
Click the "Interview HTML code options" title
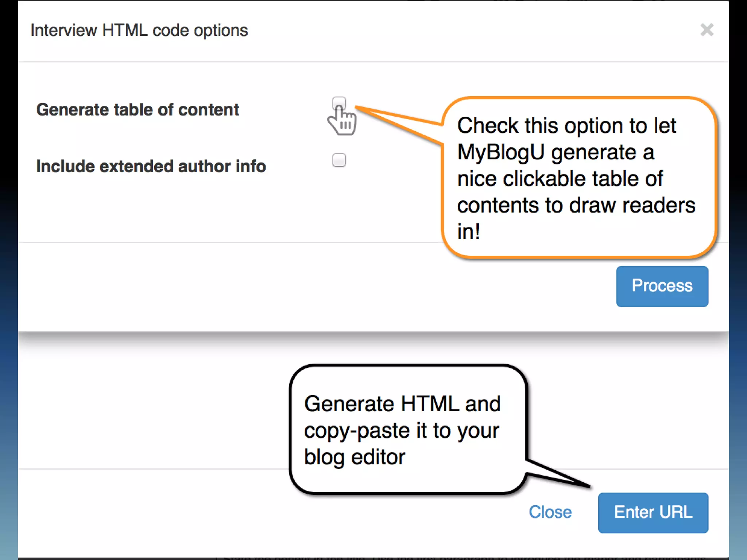(x=139, y=30)
